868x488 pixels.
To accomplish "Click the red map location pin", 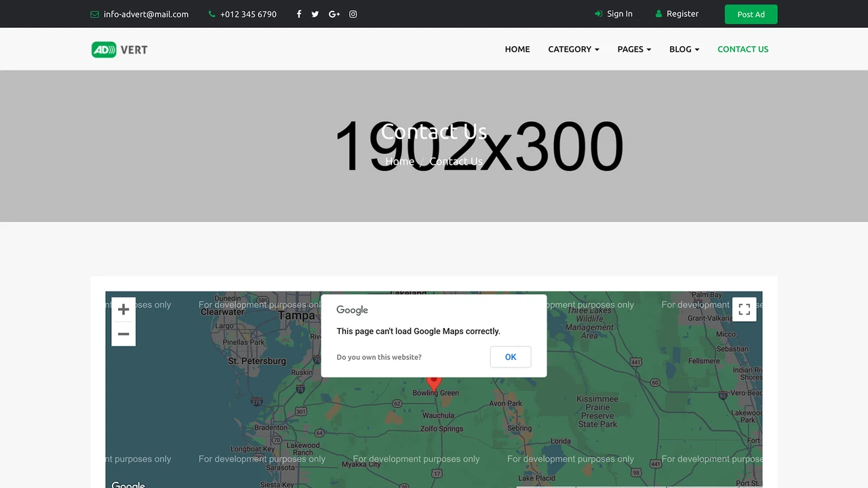I will [434, 383].
